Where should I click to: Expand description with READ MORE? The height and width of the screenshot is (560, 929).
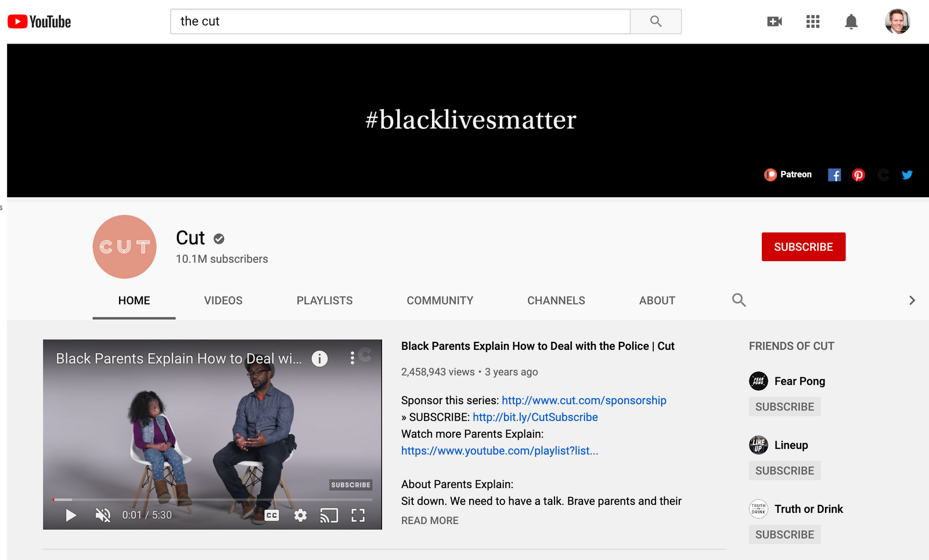pyautogui.click(x=430, y=521)
